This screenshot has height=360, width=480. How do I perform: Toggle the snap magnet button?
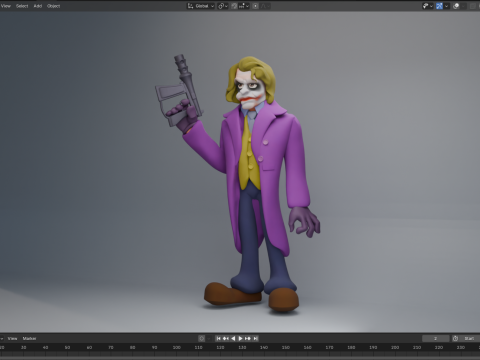tap(234, 6)
